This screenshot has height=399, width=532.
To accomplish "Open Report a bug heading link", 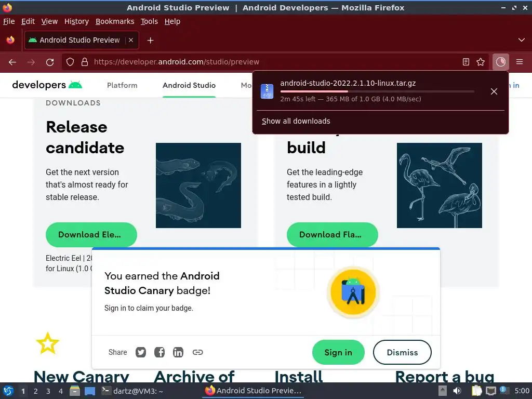I will click(445, 376).
